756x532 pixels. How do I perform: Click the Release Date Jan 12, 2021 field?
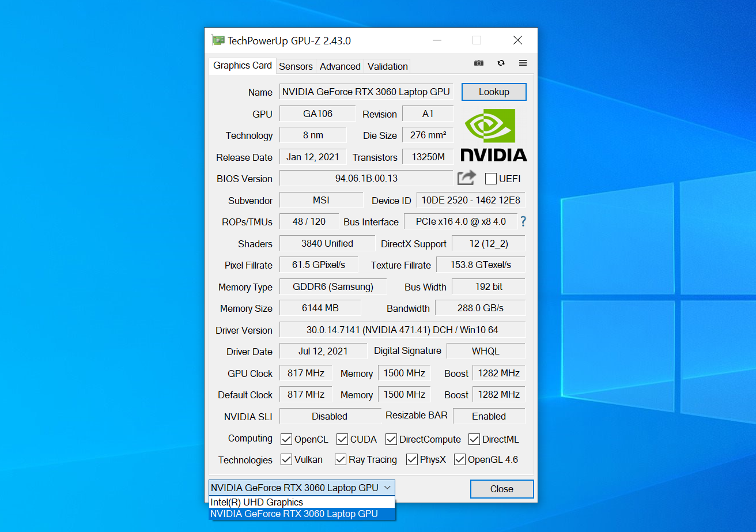(313, 157)
